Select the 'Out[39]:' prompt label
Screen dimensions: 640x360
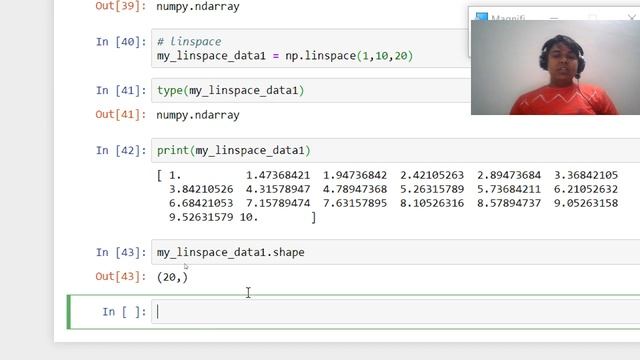coord(121,6)
